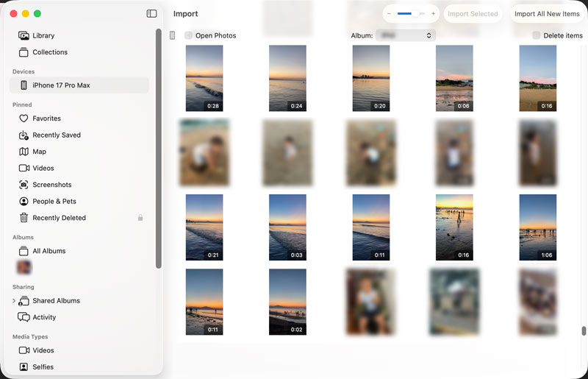Expand the Shared Albums disclosure chevron
The height and width of the screenshot is (379, 588).
(x=14, y=301)
